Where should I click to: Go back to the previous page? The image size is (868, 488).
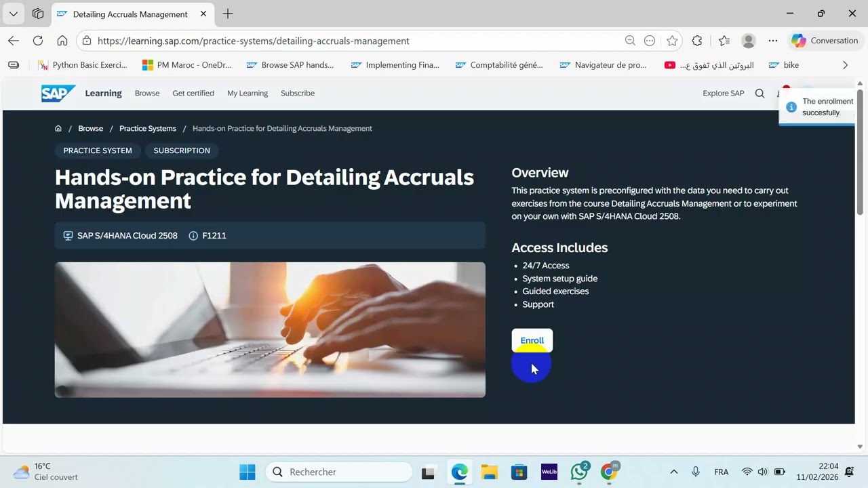click(14, 41)
